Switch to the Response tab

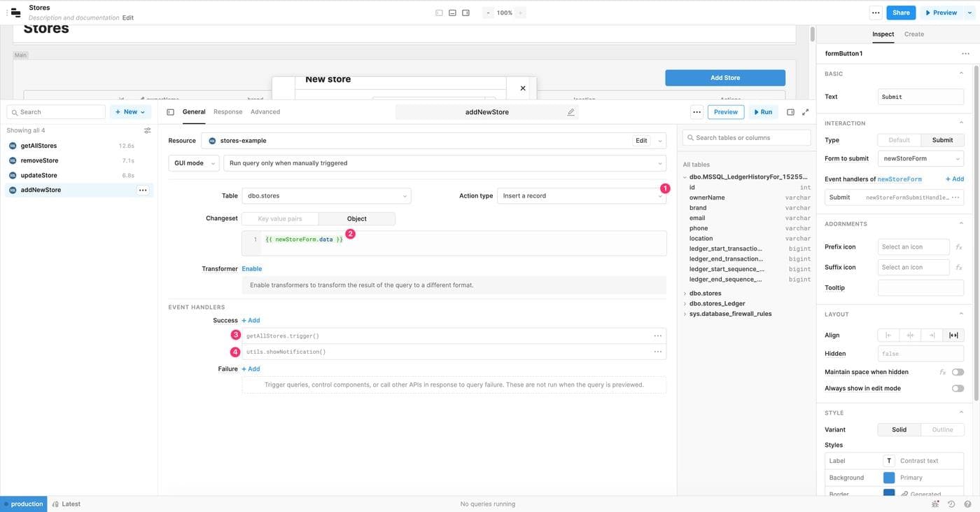[227, 112]
